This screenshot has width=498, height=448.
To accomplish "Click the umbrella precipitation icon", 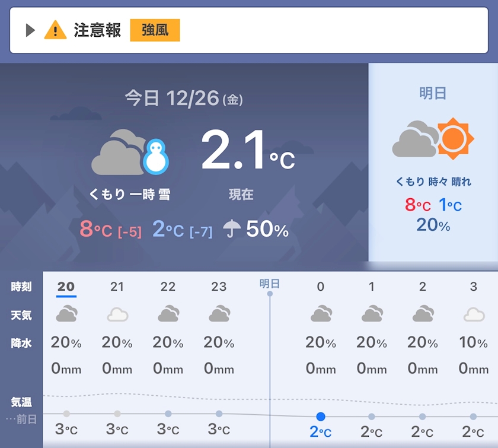I will tap(232, 228).
